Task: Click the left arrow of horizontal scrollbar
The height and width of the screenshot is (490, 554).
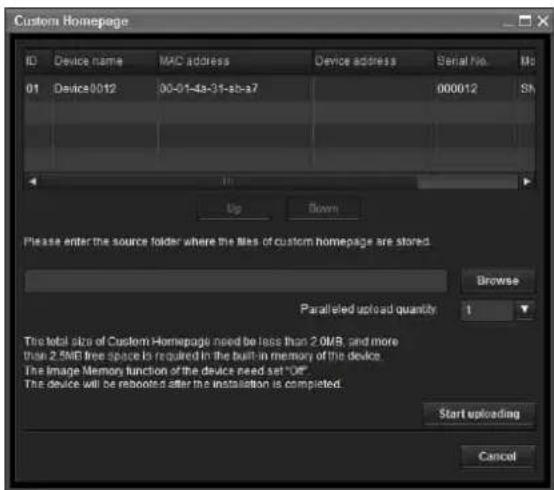Action: 33,182
